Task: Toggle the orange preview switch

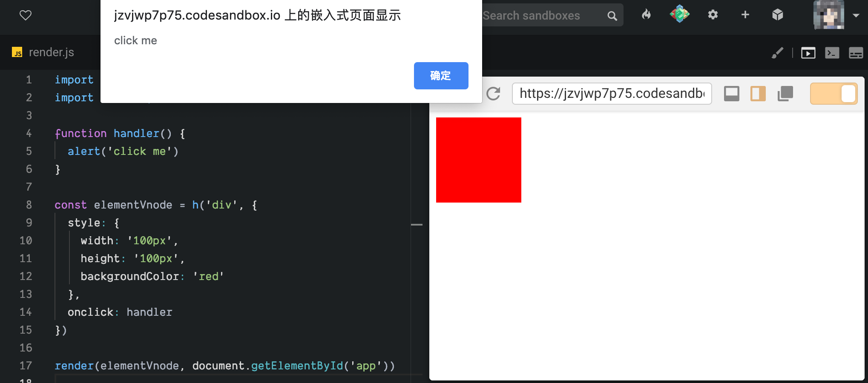Action: click(x=834, y=94)
